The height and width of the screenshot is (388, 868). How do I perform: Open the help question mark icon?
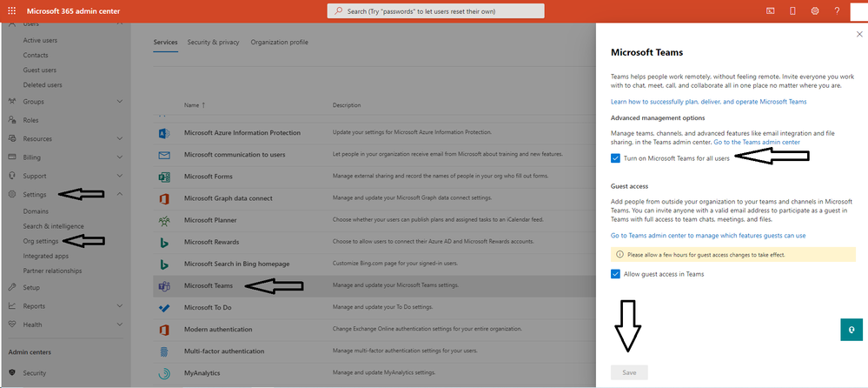[x=837, y=11]
